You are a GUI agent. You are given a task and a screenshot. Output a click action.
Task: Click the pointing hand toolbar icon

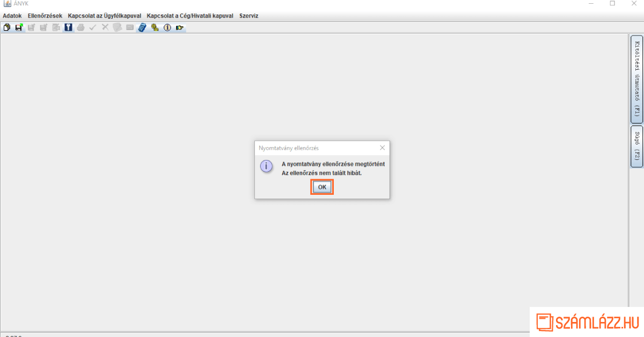pos(180,27)
